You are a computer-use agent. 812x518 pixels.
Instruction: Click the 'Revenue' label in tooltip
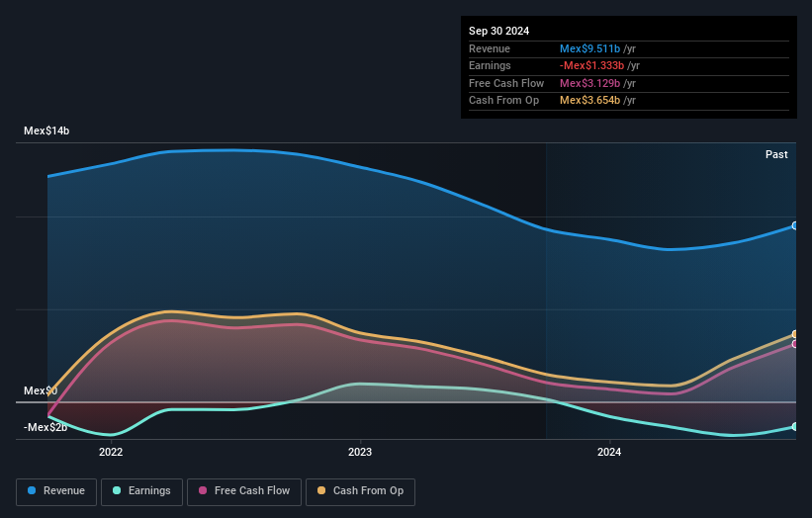(490, 48)
